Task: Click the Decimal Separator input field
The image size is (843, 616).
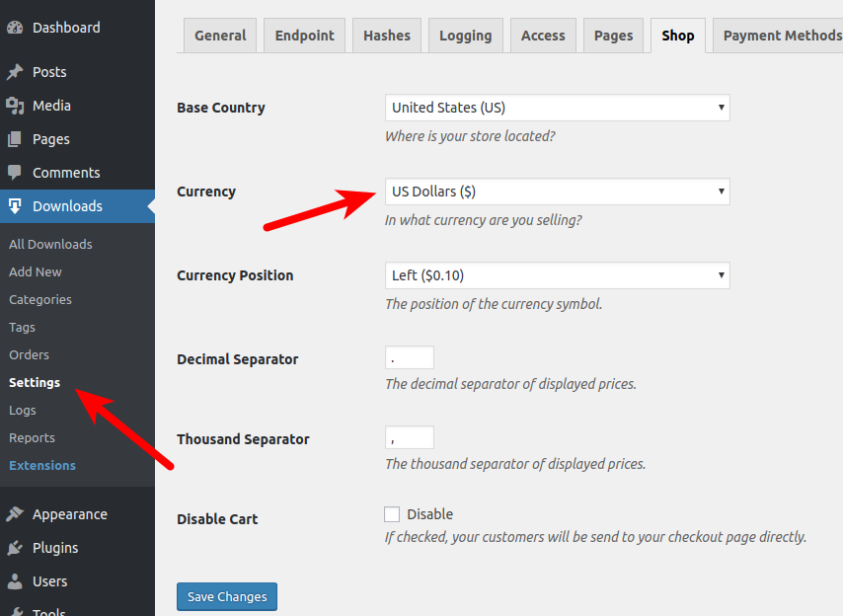Action: (410, 358)
